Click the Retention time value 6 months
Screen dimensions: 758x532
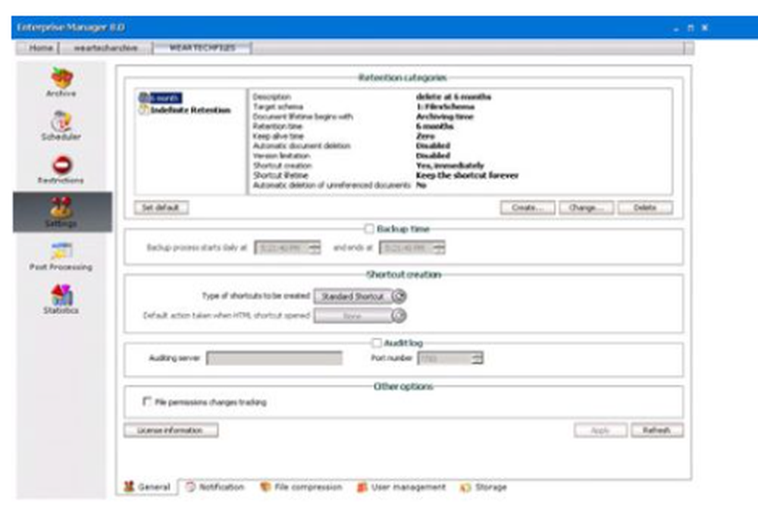434,127
